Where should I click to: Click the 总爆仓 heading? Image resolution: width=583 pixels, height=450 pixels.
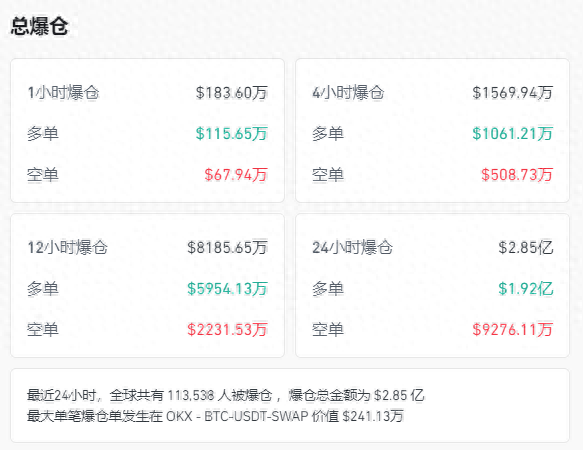coord(39,26)
